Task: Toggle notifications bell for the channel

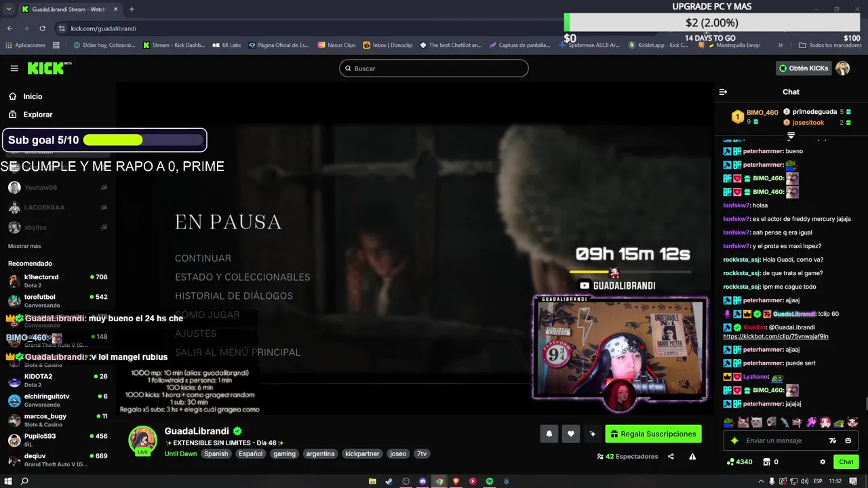Action: pos(549,434)
